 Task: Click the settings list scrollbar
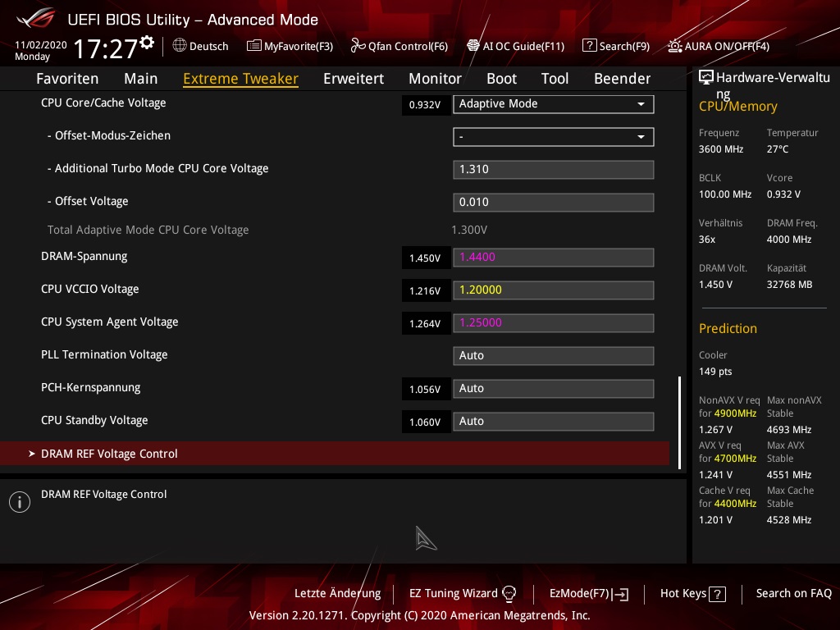tap(680, 422)
